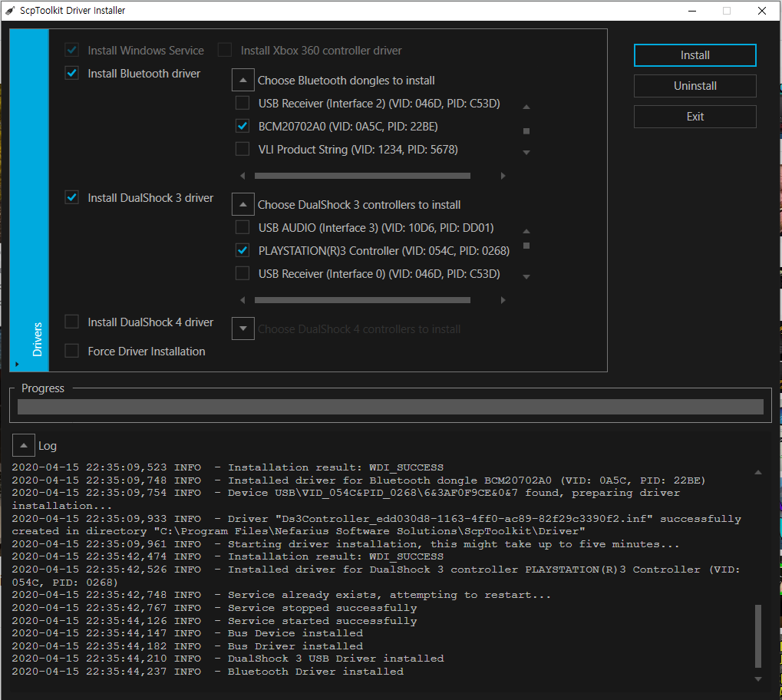Click 'Choose DualShock 3 controllers to install' label
The height and width of the screenshot is (700, 782).
[359, 205]
